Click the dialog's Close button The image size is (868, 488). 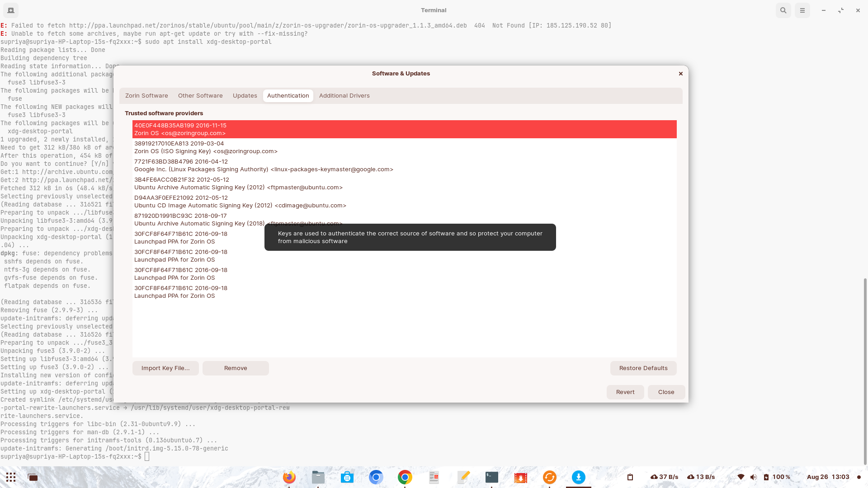point(666,392)
